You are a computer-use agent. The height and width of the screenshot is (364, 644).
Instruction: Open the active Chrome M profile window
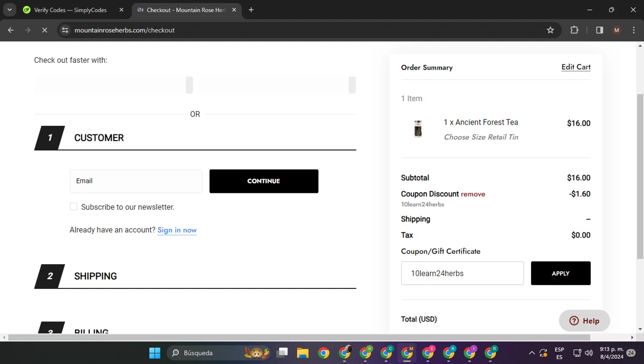[407, 353]
